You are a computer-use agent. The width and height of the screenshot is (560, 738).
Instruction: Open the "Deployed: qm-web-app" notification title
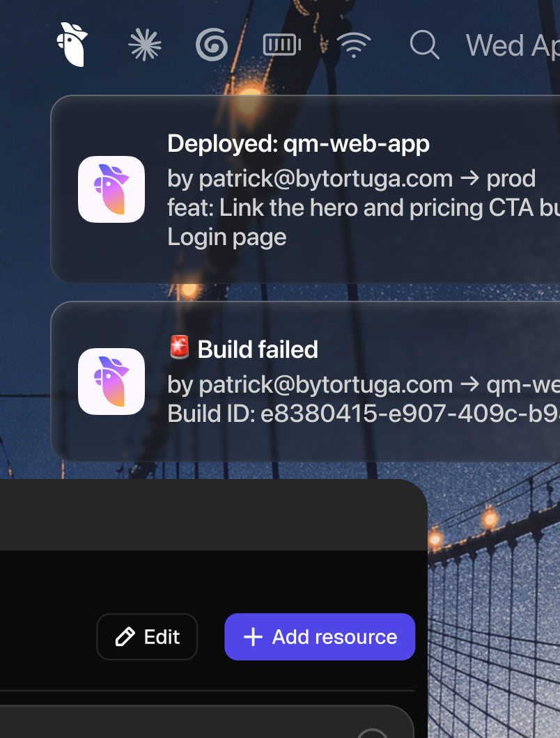point(298,144)
